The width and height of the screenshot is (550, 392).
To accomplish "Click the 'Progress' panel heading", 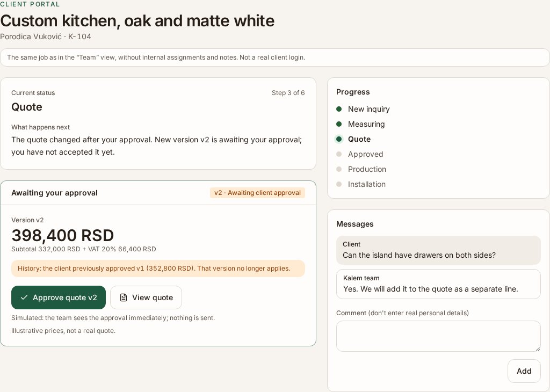I will [x=353, y=92].
